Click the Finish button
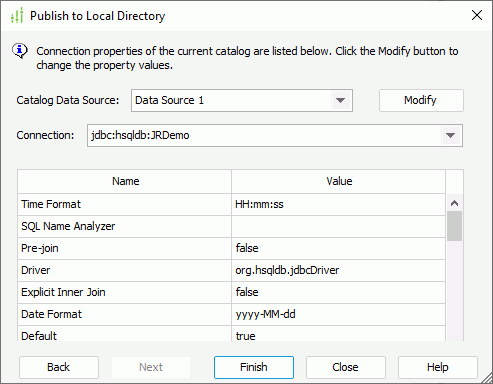493x384 pixels. 254,367
